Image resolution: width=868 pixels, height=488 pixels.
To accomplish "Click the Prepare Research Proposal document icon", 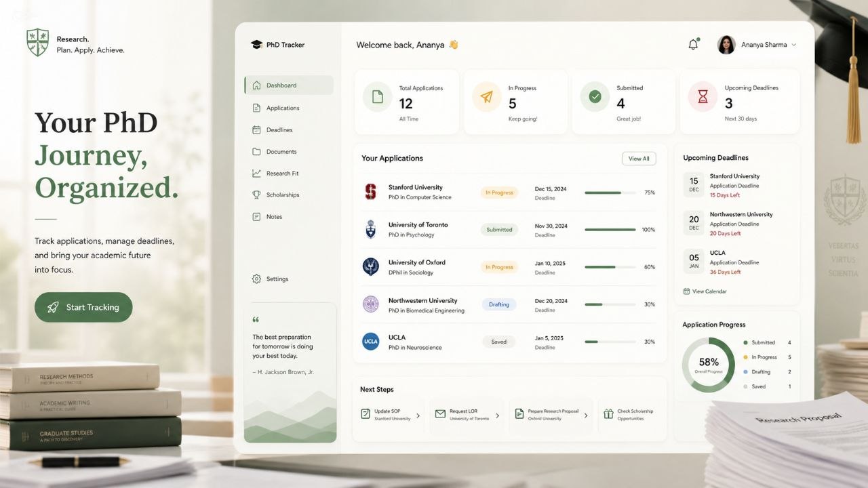I will click(519, 413).
